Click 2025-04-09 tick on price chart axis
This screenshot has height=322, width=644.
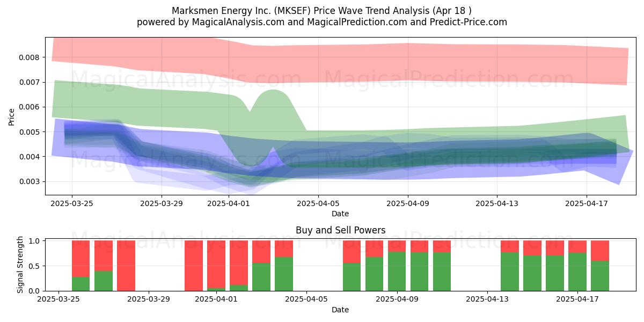point(408,203)
